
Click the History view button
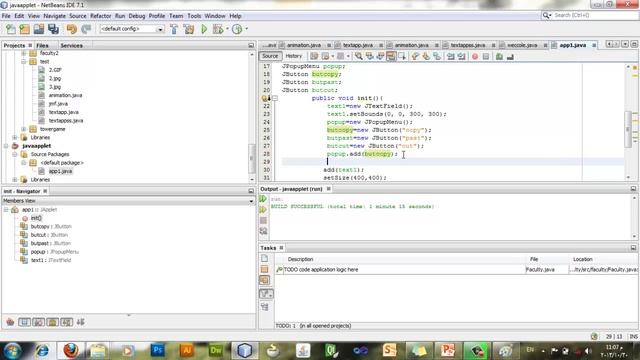click(x=293, y=56)
